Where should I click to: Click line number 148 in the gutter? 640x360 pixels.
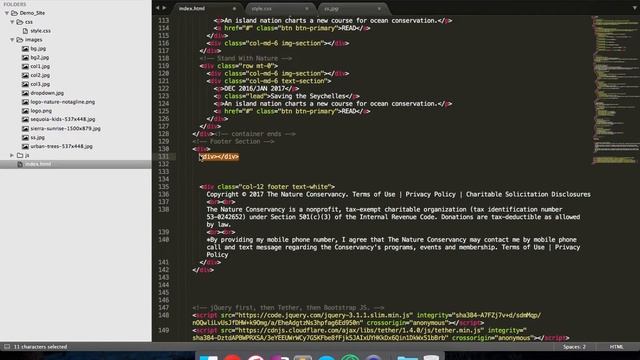163,316
